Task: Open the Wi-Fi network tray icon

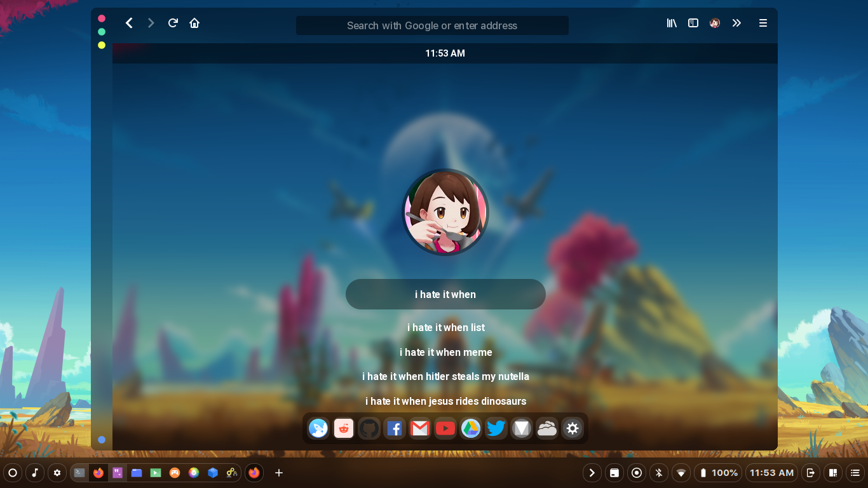Action: [x=681, y=473]
